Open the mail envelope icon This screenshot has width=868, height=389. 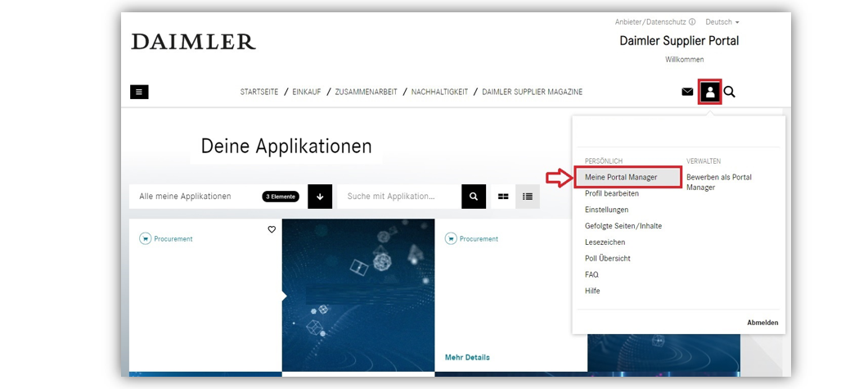(687, 92)
